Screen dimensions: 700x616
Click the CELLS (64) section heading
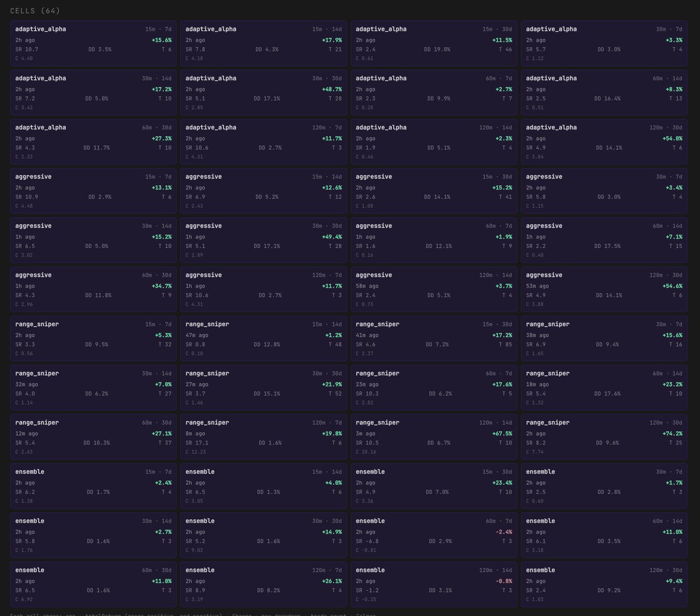tap(35, 11)
